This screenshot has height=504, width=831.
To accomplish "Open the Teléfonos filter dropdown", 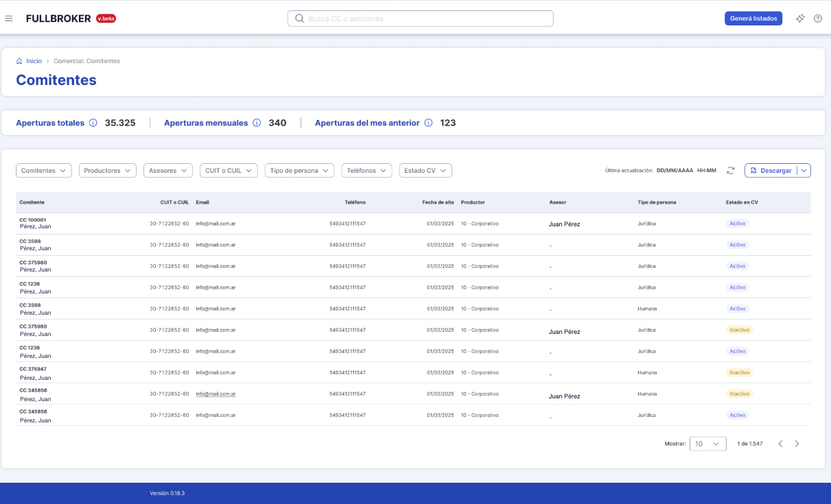I will pos(366,171).
